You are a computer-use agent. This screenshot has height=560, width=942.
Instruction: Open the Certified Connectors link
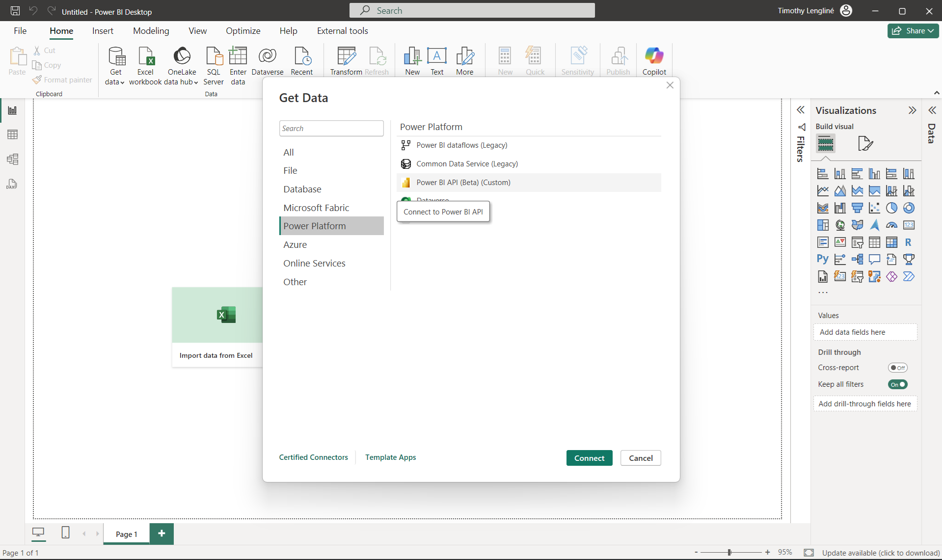coord(313,457)
